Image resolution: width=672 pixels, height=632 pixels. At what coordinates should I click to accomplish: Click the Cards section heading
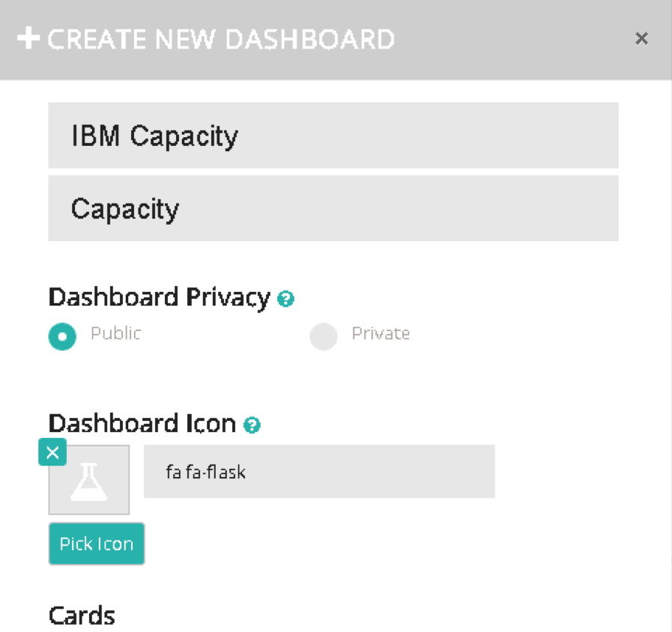(82, 616)
